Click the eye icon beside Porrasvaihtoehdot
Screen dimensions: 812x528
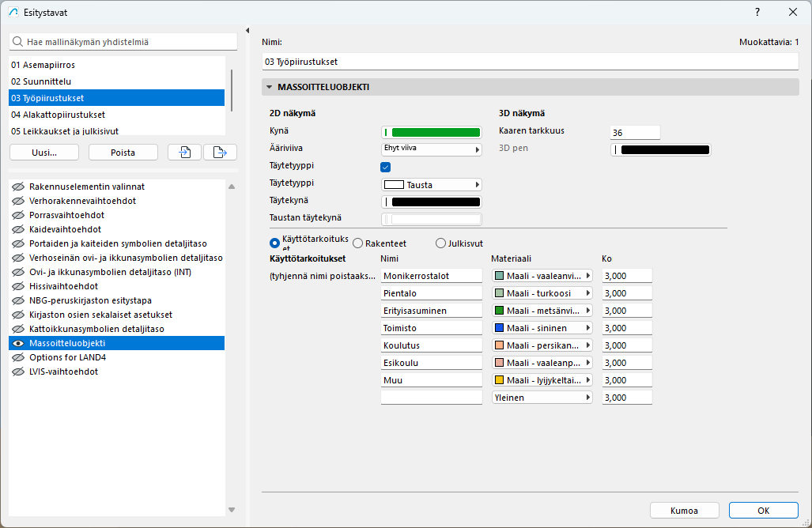[18, 215]
